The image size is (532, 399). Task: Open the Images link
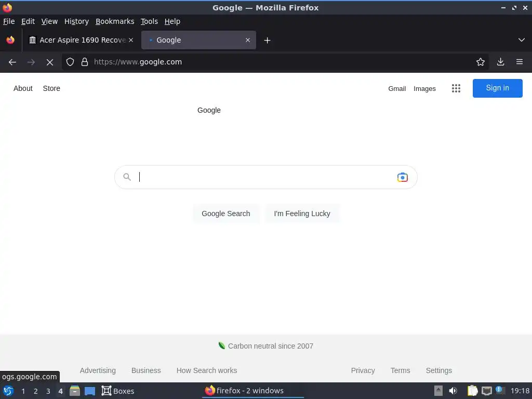click(x=424, y=88)
